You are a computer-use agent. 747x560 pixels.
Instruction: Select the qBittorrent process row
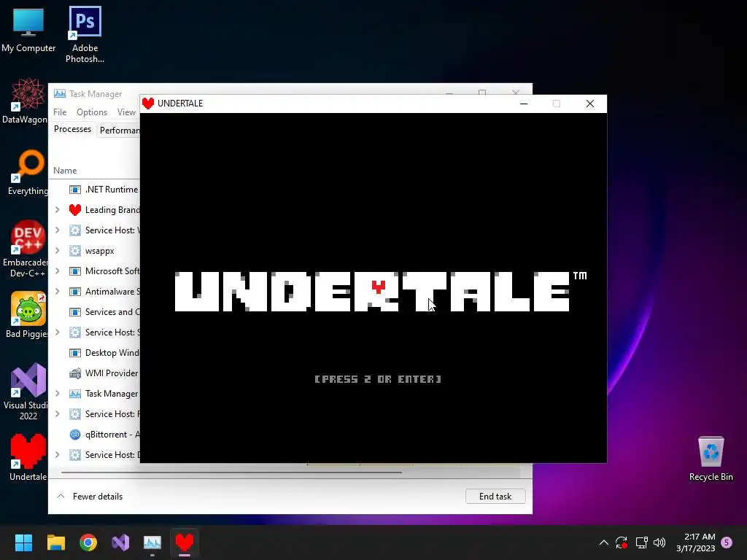pyautogui.click(x=94, y=435)
